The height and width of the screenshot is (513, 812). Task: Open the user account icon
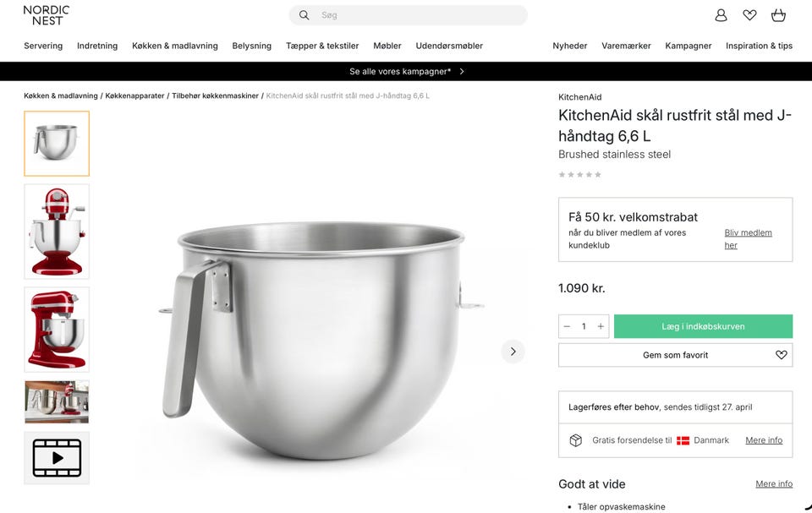pos(721,15)
